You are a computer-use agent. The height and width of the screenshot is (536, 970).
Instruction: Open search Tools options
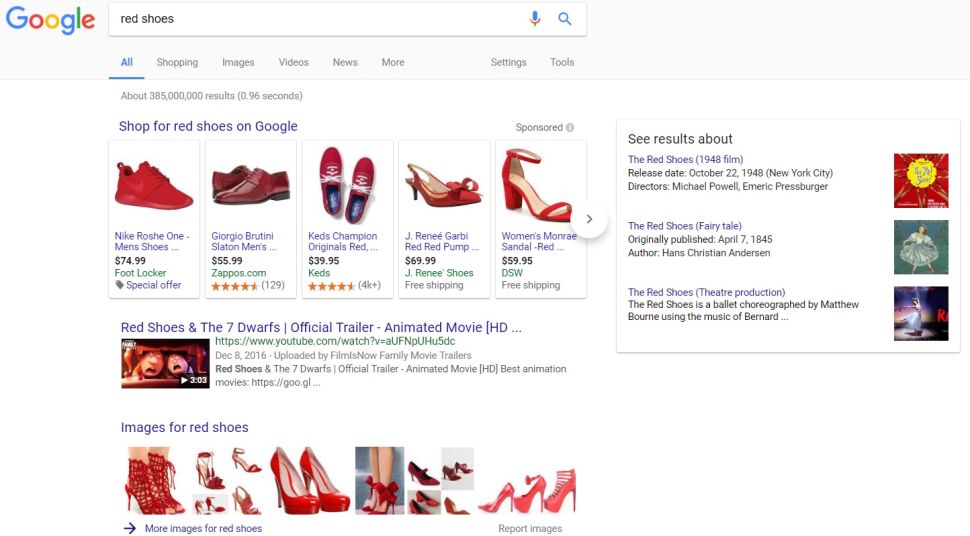(x=562, y=63)
